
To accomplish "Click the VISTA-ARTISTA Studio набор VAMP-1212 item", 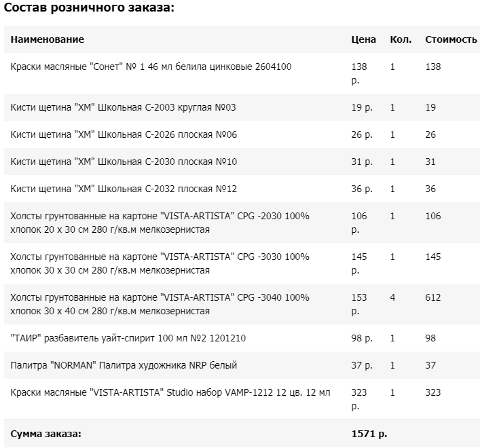I will pos(170,392).
